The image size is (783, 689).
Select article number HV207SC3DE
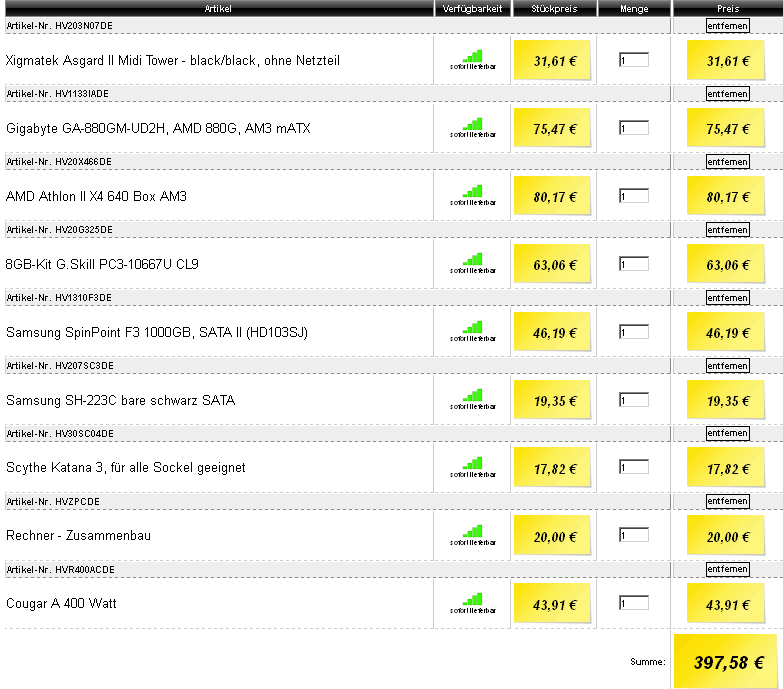point(84,365)
